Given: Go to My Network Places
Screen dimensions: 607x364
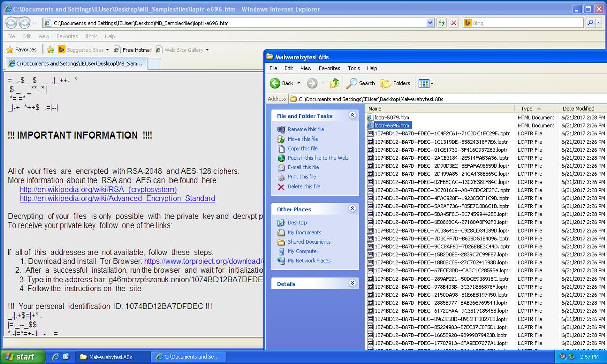Looking at the screenshot, I should point(309,261).
